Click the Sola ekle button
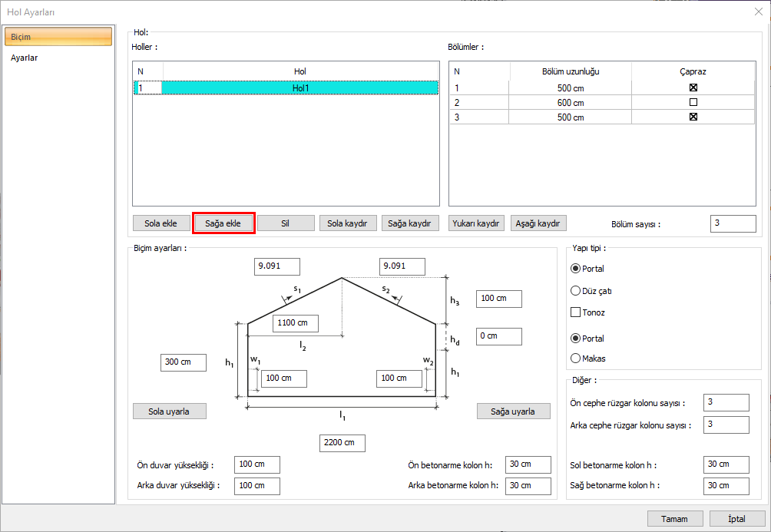The image size is (771, 532). 160,223
